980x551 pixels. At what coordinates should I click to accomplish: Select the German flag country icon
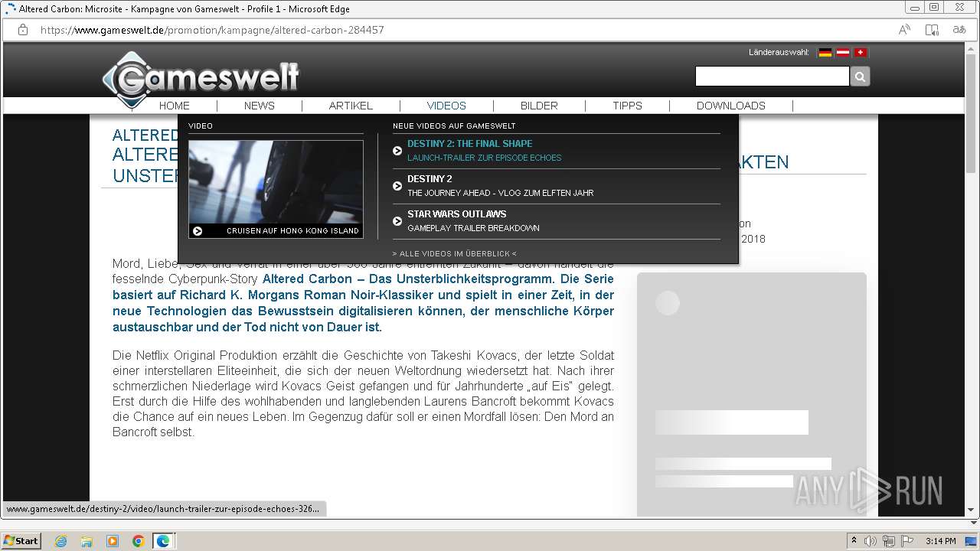click(x=825, y=53)
